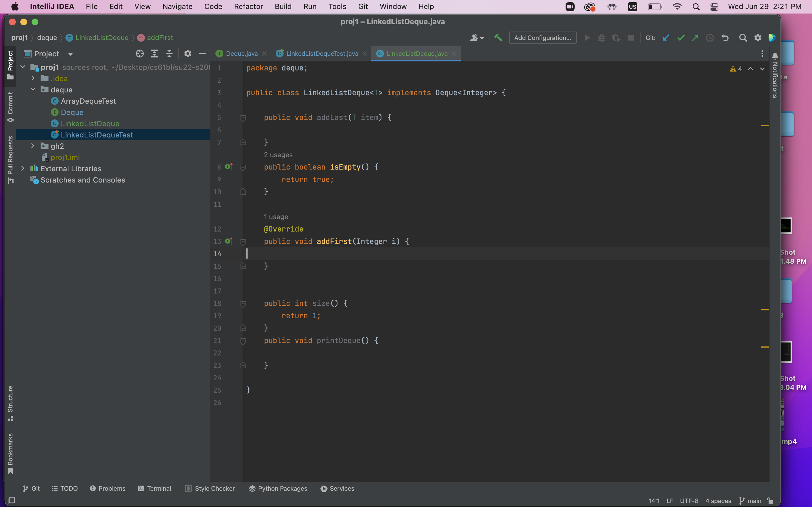Open Search Everywhere magnifier icon
The image size is (812, 507).
[743, 38]
